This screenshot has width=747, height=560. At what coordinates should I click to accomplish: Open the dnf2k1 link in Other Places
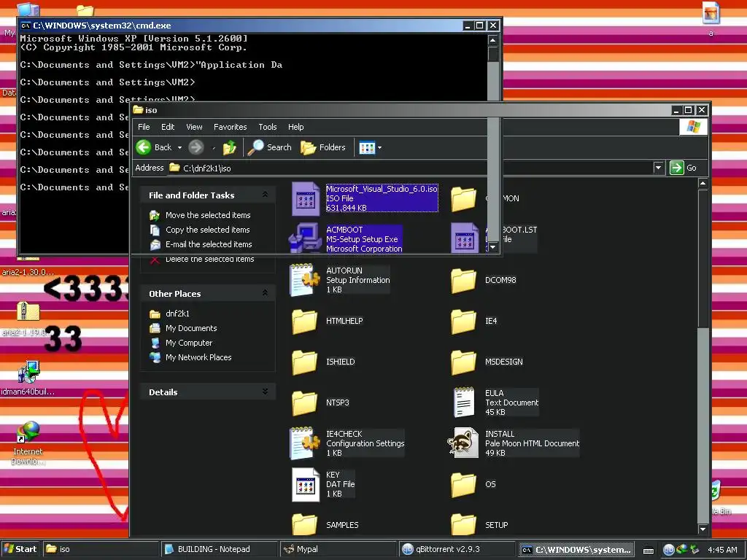[x=177, y=314]
